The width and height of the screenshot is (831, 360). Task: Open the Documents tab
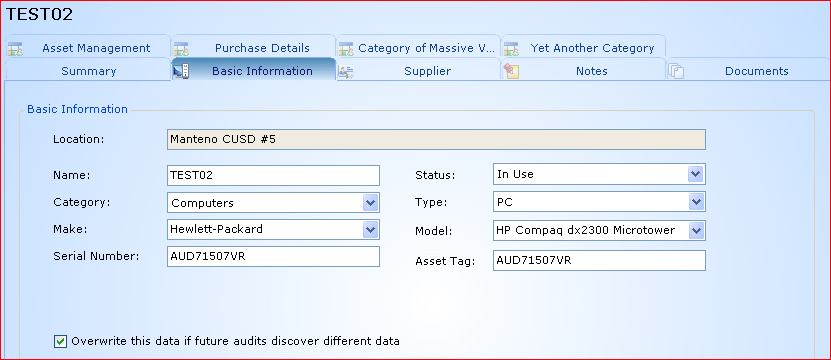[748, 71]
